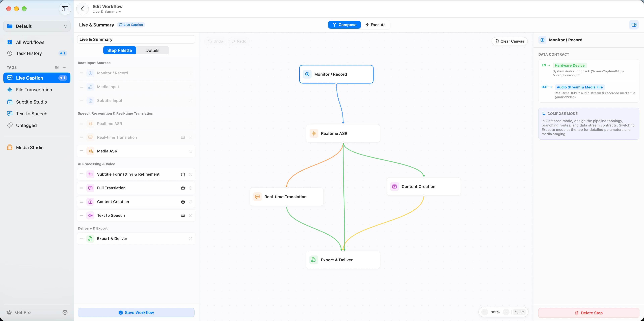The width and height of the screenshot is (644, 321).
Task: Select the Export & Deliver canvas node
Action: tap(343, 260)
